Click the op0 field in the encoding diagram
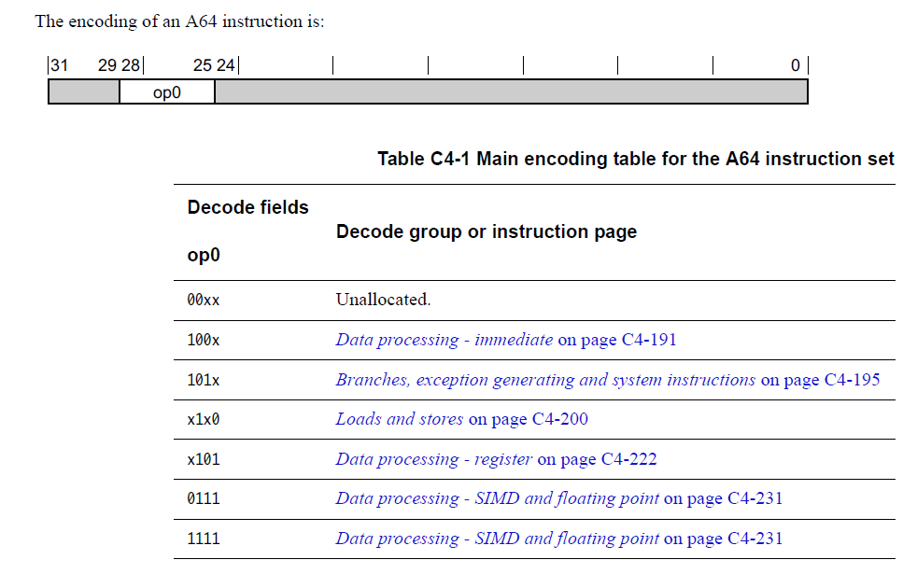903x588 pixels. pyautogui.click(x=167, y=92)
